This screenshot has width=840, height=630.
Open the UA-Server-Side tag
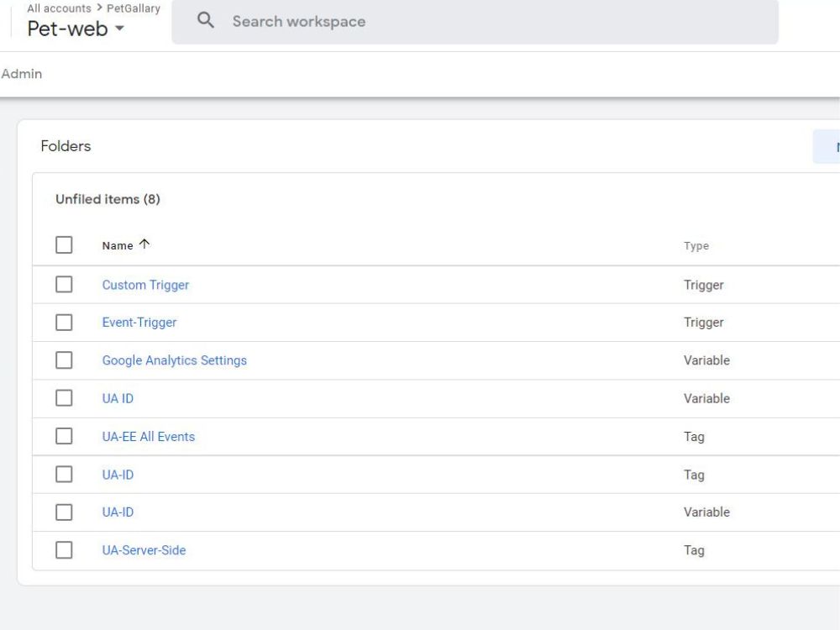(x=144, y=550)
